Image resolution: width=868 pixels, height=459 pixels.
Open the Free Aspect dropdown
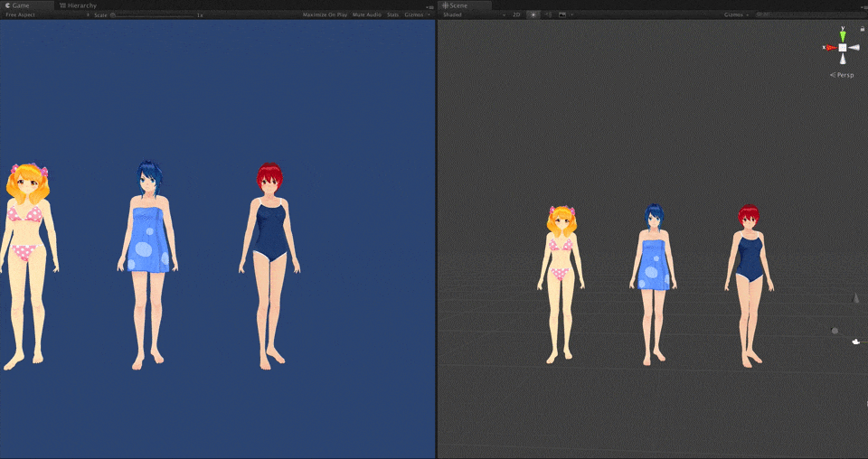click(47, 15)
